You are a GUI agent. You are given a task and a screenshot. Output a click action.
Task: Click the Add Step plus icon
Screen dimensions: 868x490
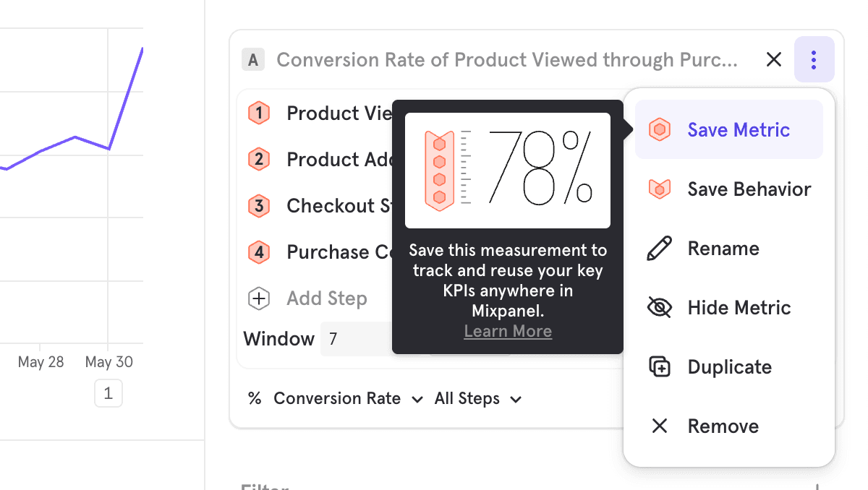(259, 298)
